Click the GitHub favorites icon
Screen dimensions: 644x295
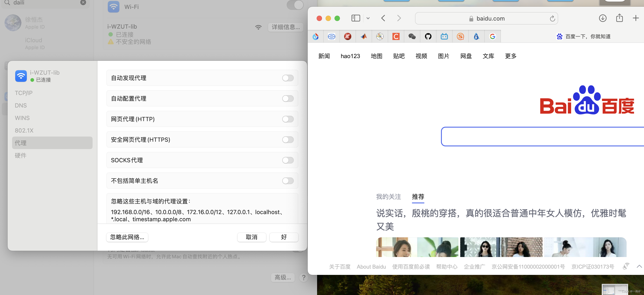pyautogui.click(x=428, y=36)
